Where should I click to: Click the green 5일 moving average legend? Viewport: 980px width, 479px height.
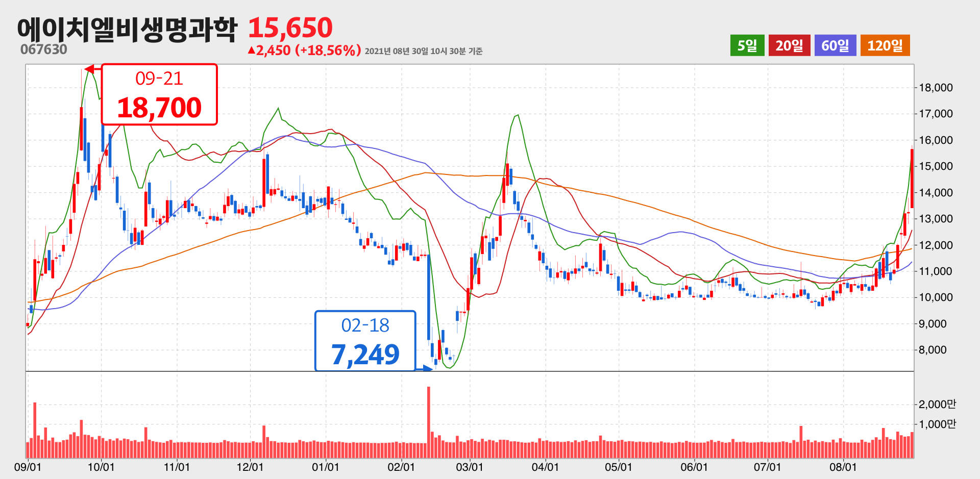[x=747, y=45]
